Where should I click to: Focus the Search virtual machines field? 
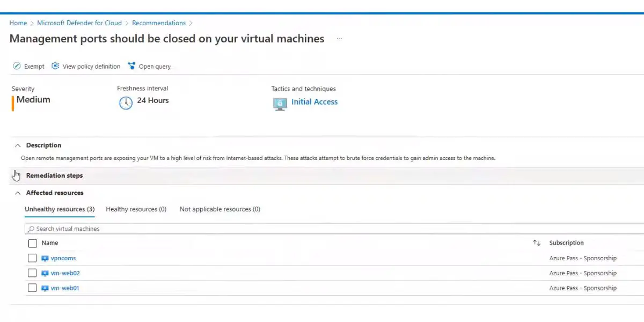click(x=334, y=229)
